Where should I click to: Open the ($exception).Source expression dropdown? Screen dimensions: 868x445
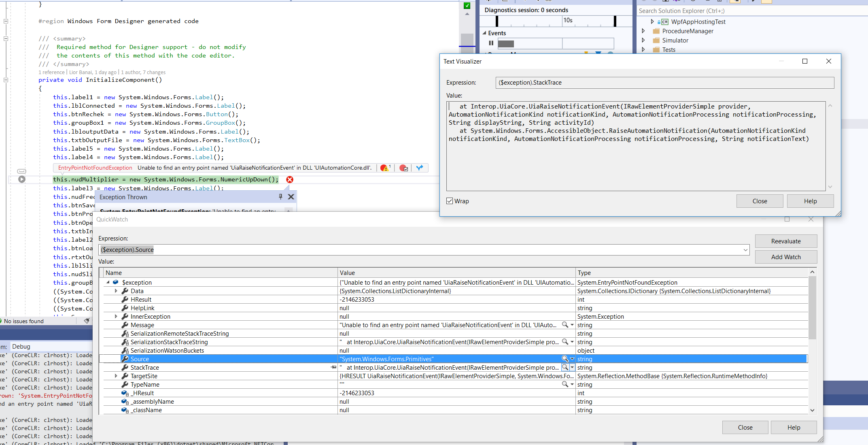745,250
